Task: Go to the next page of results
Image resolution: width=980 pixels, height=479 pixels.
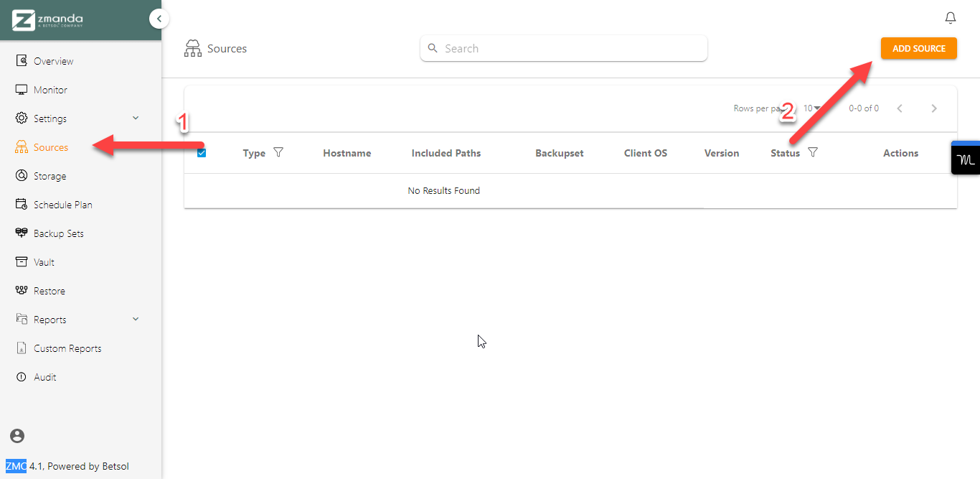Action: tap(934, 108)
